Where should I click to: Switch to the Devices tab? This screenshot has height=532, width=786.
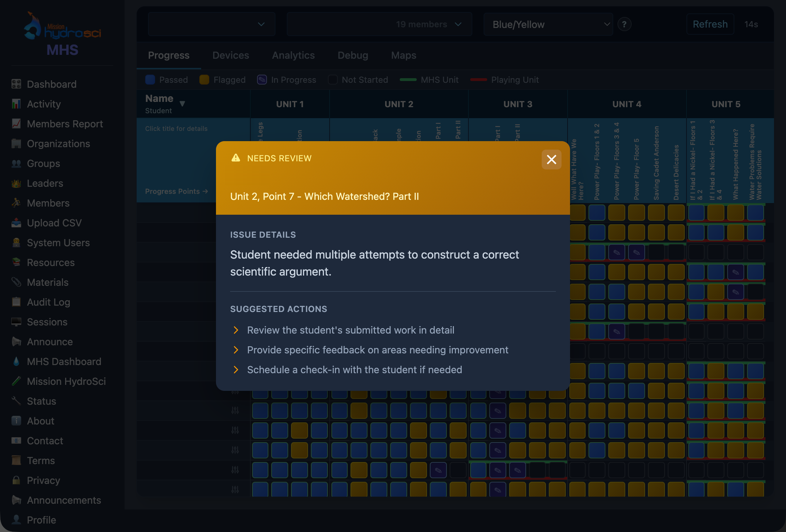coord(230,56)
